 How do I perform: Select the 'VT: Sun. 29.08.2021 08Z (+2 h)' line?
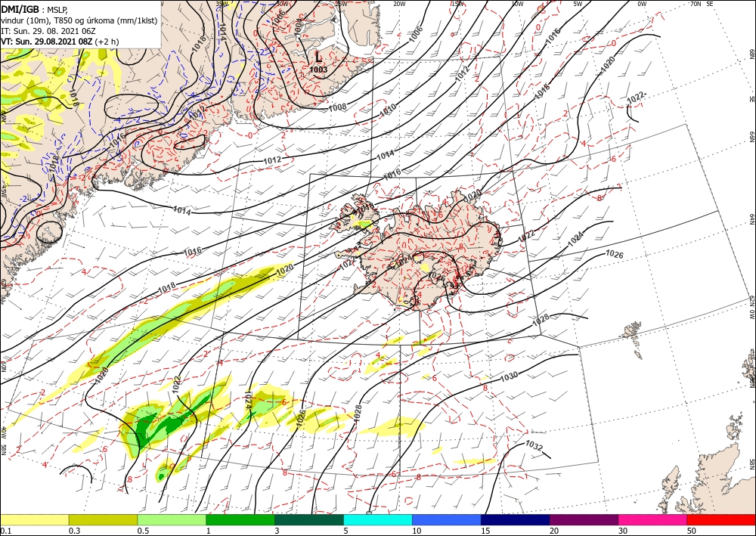coord(60,42)
